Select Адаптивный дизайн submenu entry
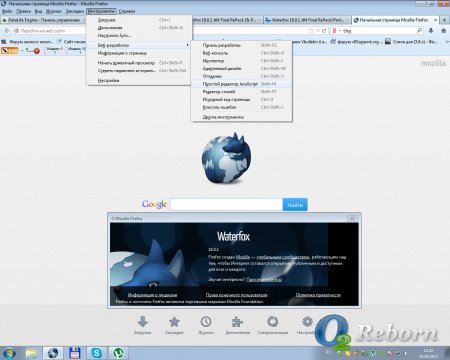 pos(242,68)
